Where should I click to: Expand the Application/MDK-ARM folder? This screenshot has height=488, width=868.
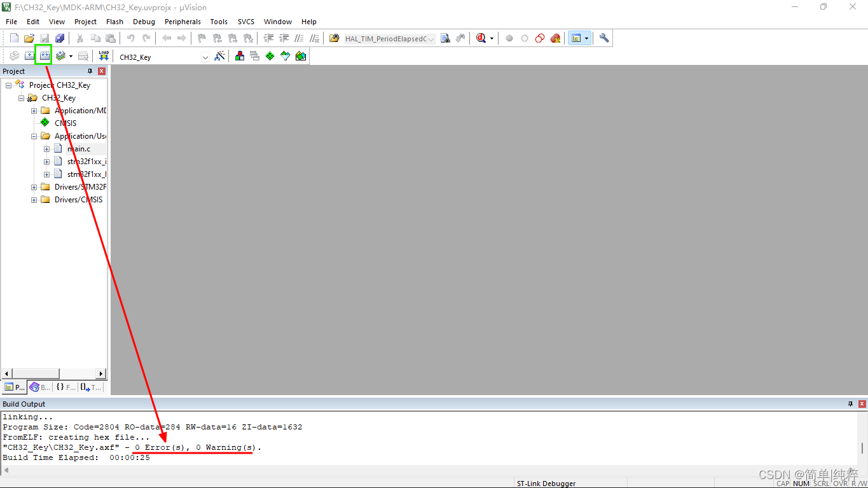pyautogui.click(x=34, y=111)
